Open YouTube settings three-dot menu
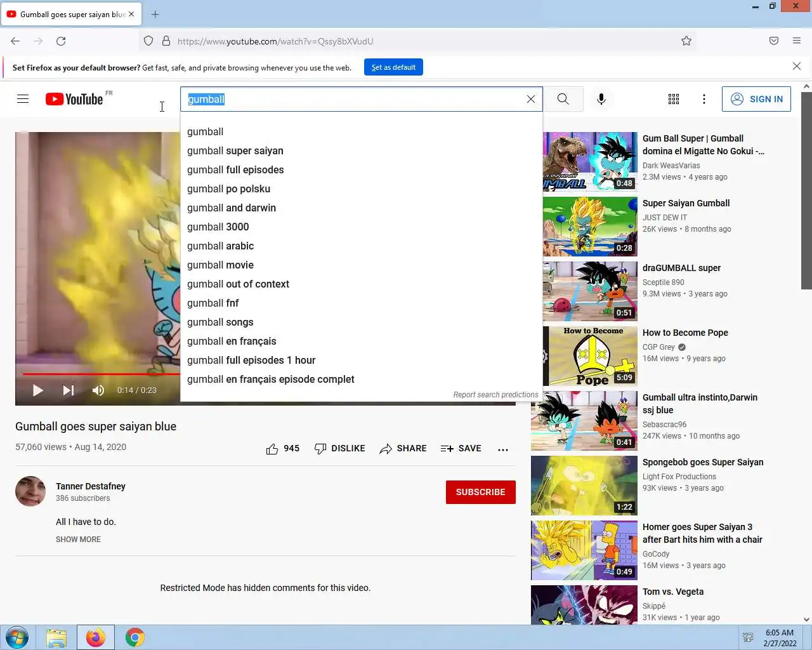Image resolution: width=812 pixels, height=650 pixels. pos(704,99)
